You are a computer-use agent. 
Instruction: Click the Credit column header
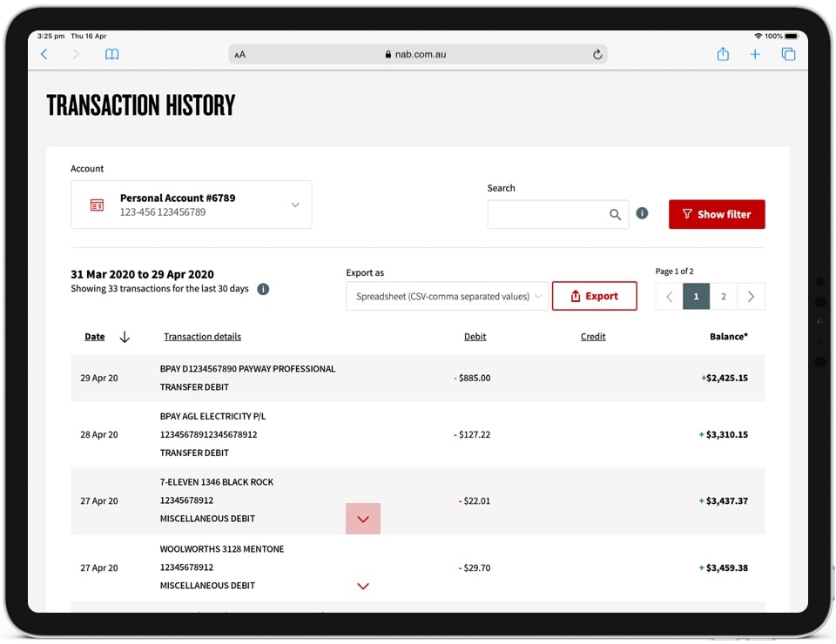[x=593, y=337]
